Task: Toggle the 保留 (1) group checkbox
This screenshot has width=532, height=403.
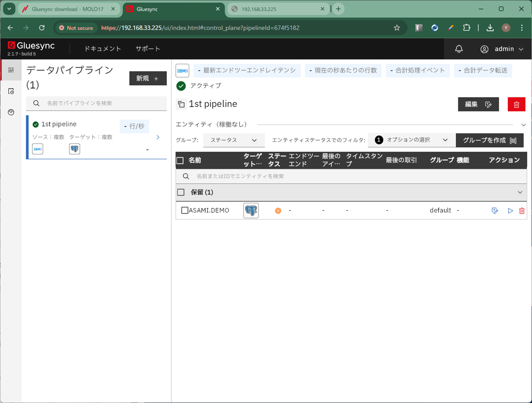Action: [181, 192]
